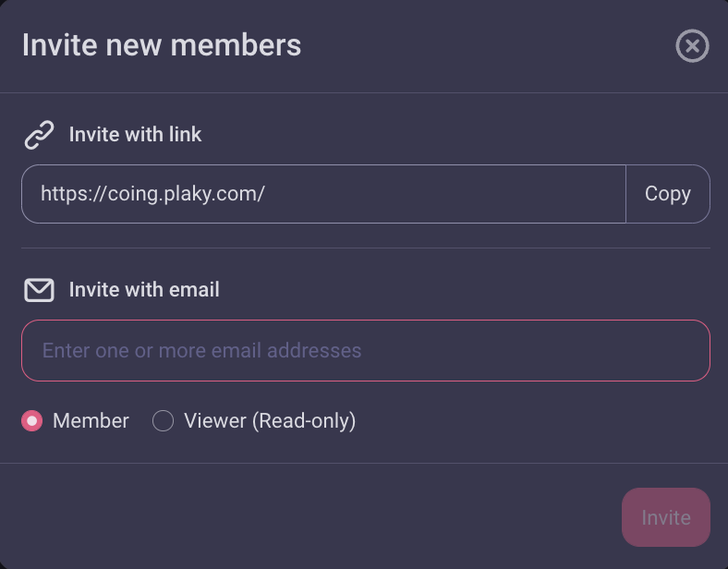Click the chain link icon
This screenshot has height=569, width=728.
pos(39,135)
